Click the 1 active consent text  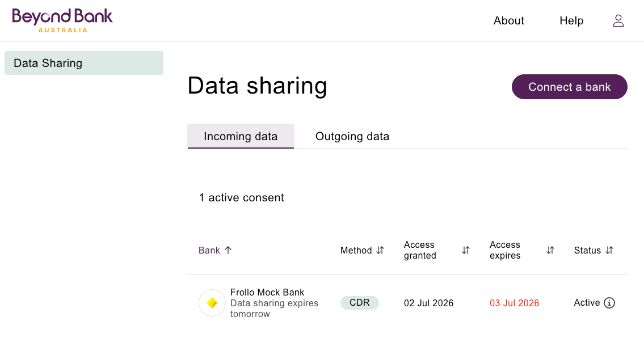(x=242, y=197)
